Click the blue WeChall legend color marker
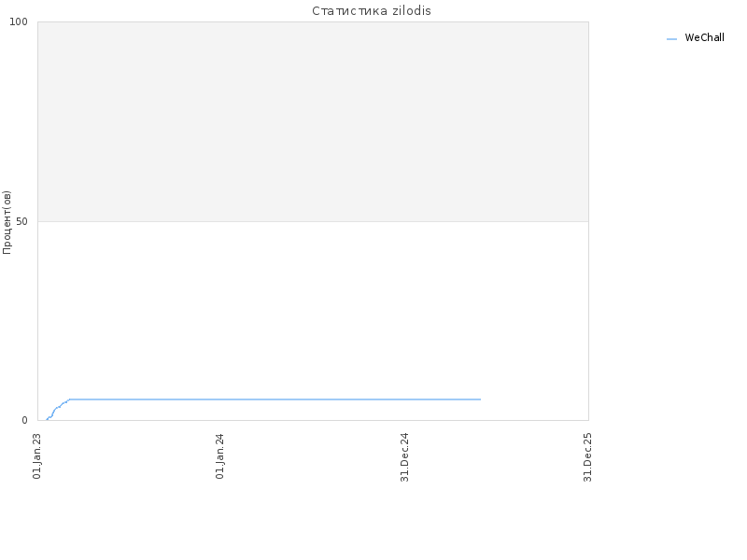Image resolution: width=747 pixels, height=560 pixels. (671, 39)
